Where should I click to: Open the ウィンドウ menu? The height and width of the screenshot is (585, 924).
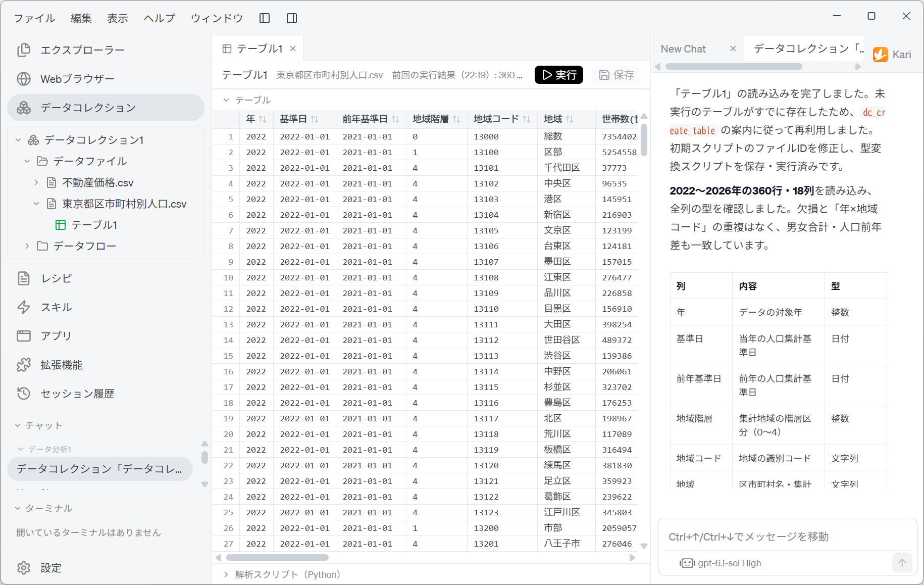[x=217, y=18]
